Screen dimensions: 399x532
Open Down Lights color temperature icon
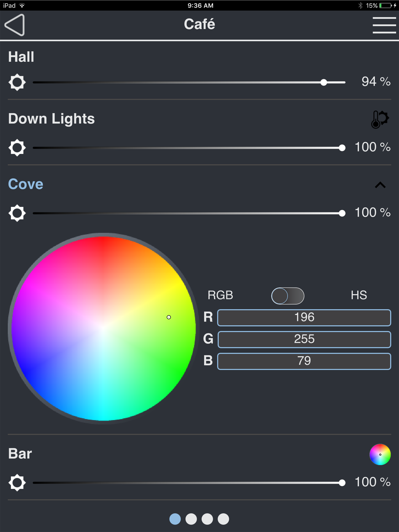coord(380,119)
